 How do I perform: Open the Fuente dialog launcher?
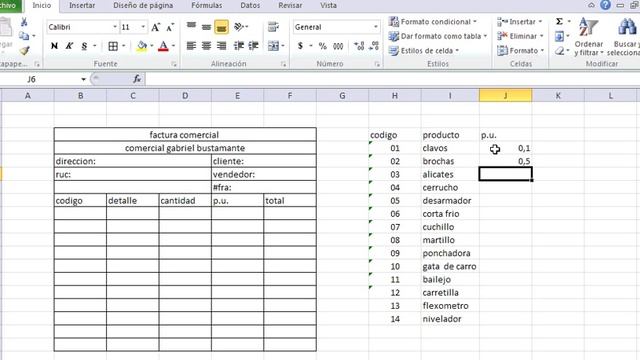[x=174, y=64]
